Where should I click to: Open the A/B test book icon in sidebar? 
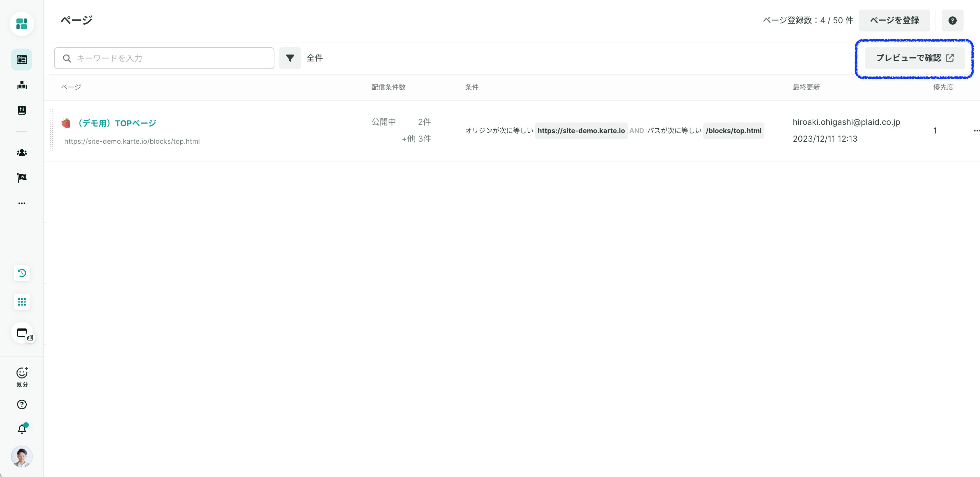point(22,110)
